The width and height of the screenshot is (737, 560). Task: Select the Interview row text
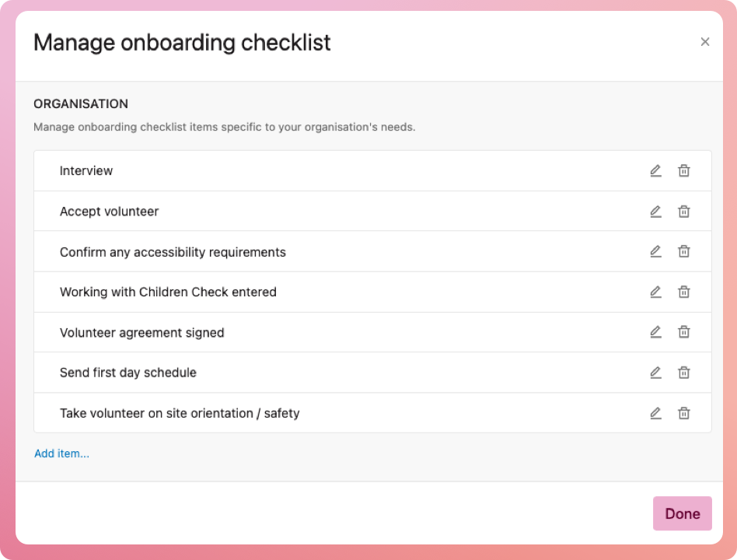[x=86, y=171]
